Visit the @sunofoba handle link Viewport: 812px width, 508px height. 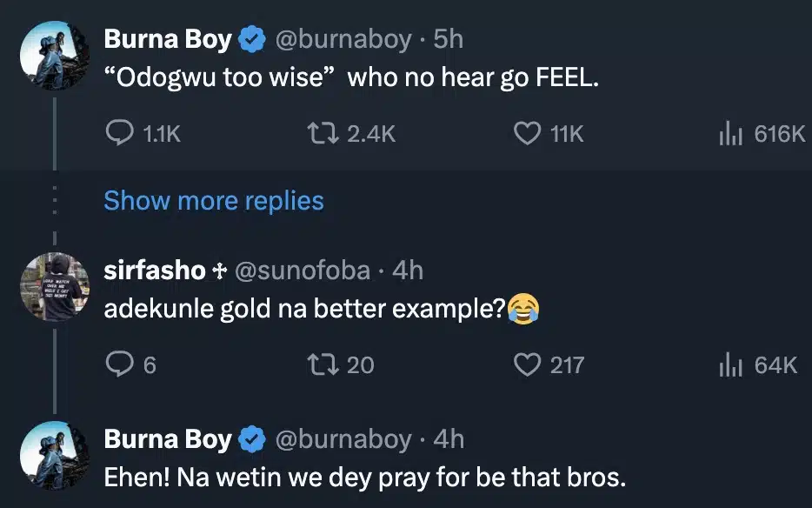click(x=303, y=271)
